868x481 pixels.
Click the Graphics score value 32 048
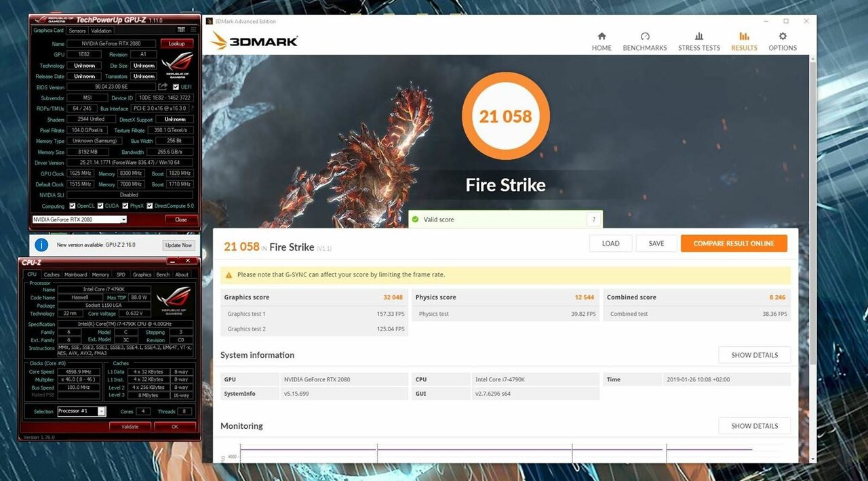click(x=393, y=297)
